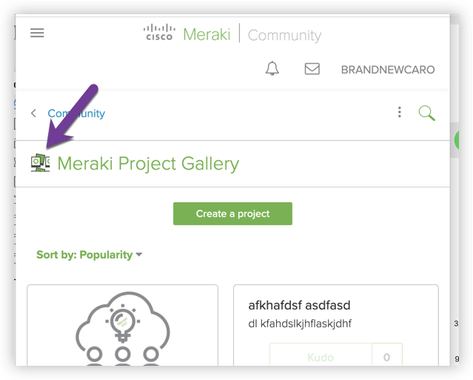Image resolution: width=473 pixels, height=380 pixels.
Task: Click the Meraki Community header logo text
Action: pos(252,35)
